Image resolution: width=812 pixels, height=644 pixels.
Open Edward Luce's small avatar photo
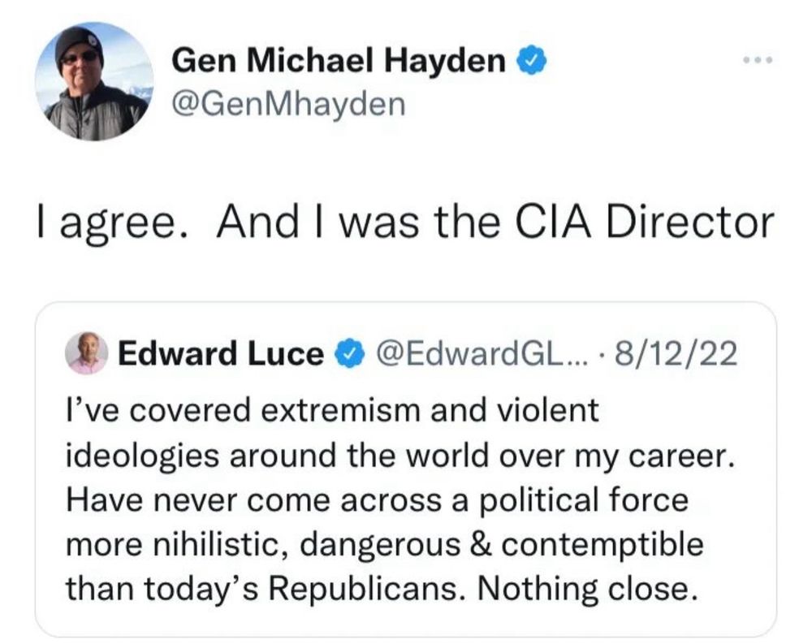pyautogui.click(x=86, y=354)
